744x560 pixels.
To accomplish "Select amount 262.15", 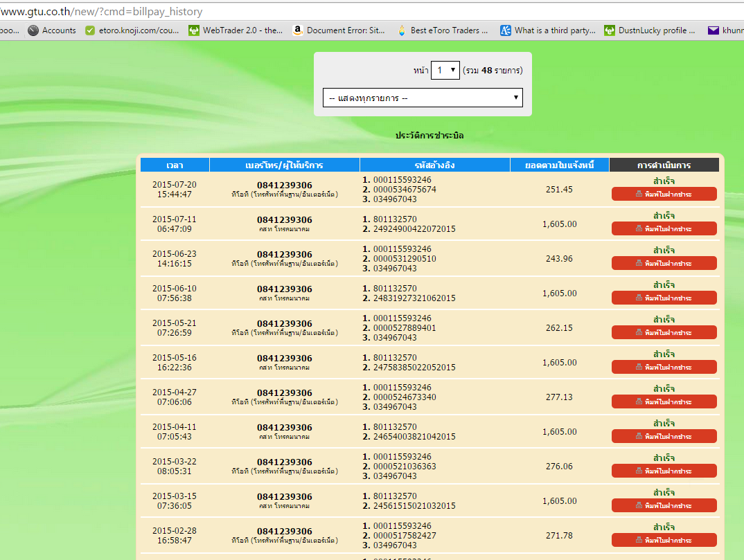I will [559, 327].
